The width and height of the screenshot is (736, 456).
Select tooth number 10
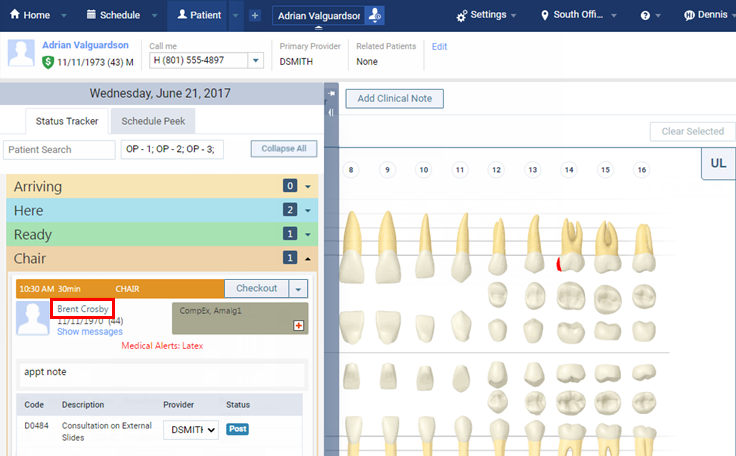(x=424, y=170)
